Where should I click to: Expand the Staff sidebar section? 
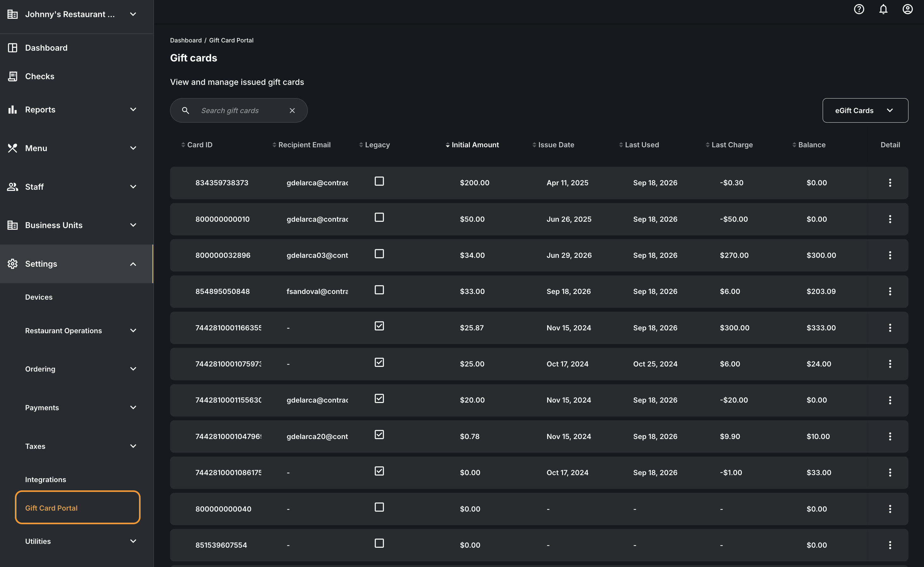[77, 187]
